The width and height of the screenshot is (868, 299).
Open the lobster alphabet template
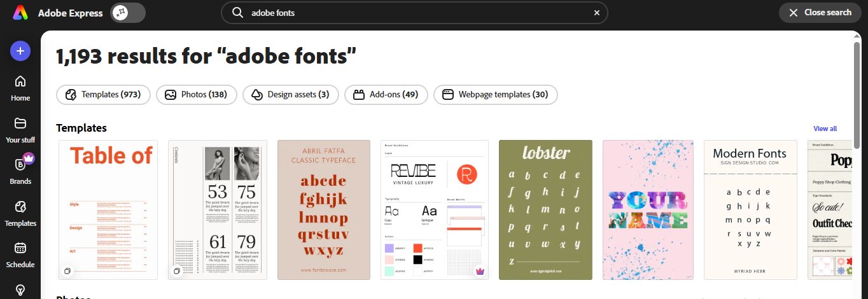[545, 210]
